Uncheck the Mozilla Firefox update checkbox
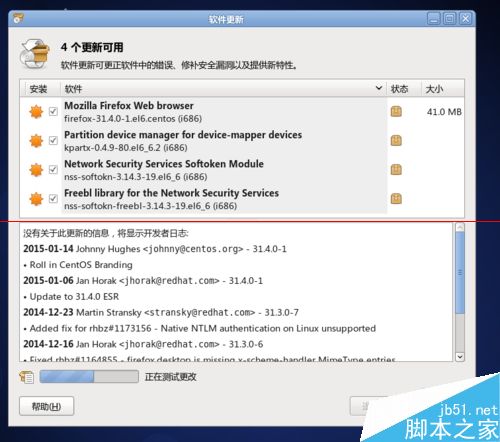Viewport: 500px width, 442px height. [x=53, y=111]
